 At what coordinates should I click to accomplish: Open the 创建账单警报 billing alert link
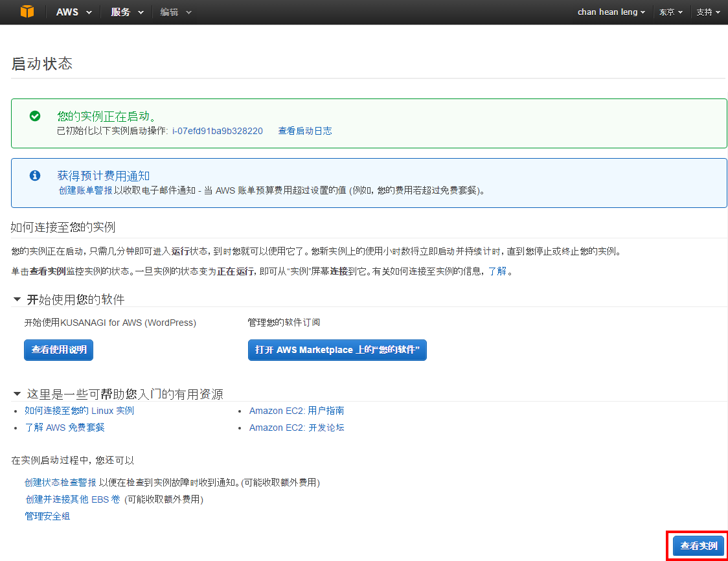(85, 190)
